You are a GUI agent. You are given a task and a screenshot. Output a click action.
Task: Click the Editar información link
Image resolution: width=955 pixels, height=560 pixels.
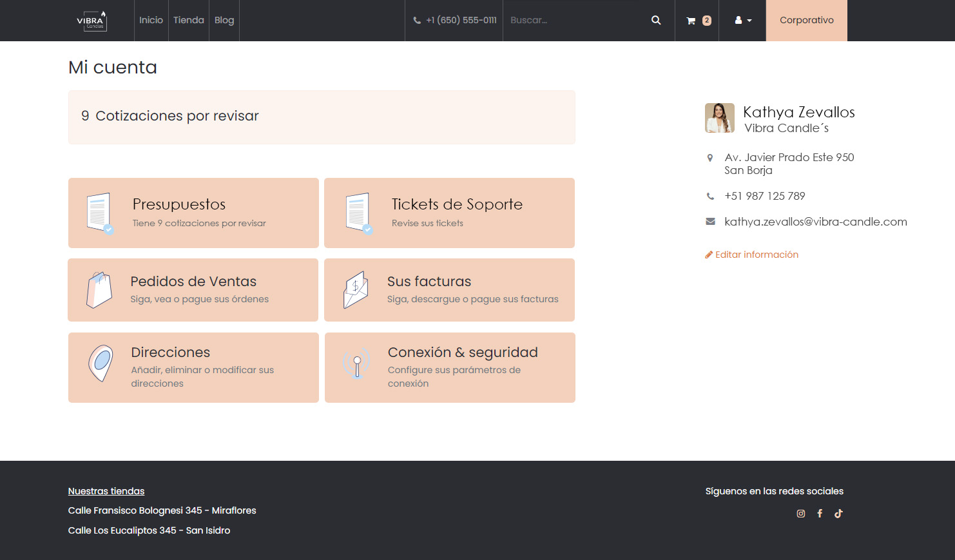(x=757, y=254)
